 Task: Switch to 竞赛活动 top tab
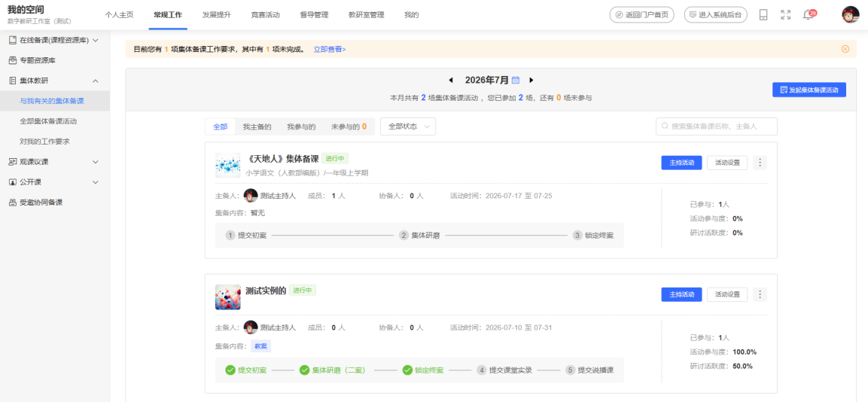point(266,15)
